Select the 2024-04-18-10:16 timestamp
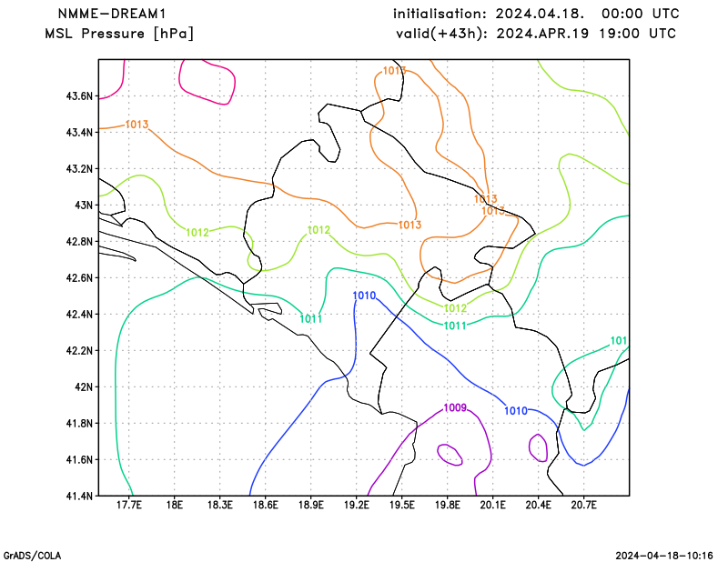Screen dimensions: 728x562 pos(664,556)
